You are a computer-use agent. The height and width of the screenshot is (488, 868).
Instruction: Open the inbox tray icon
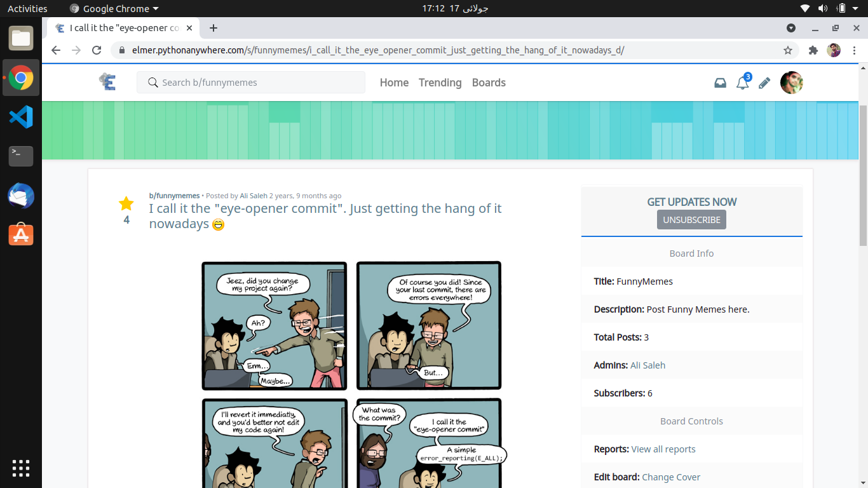pyautogui.click(x=720, y=83)
